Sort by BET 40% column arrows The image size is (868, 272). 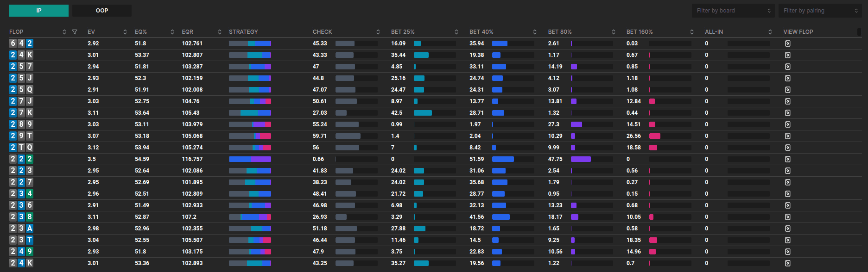pos(535,32)
